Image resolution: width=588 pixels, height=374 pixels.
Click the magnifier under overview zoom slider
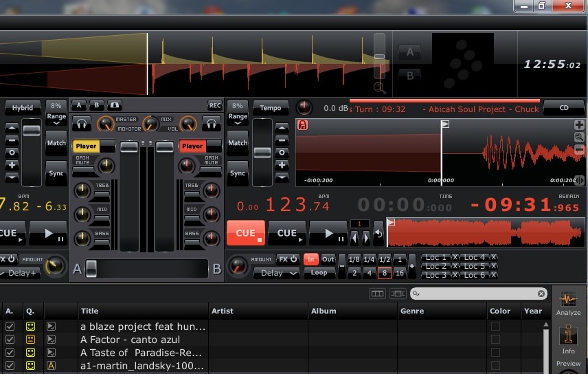click(x=379, y=88)
